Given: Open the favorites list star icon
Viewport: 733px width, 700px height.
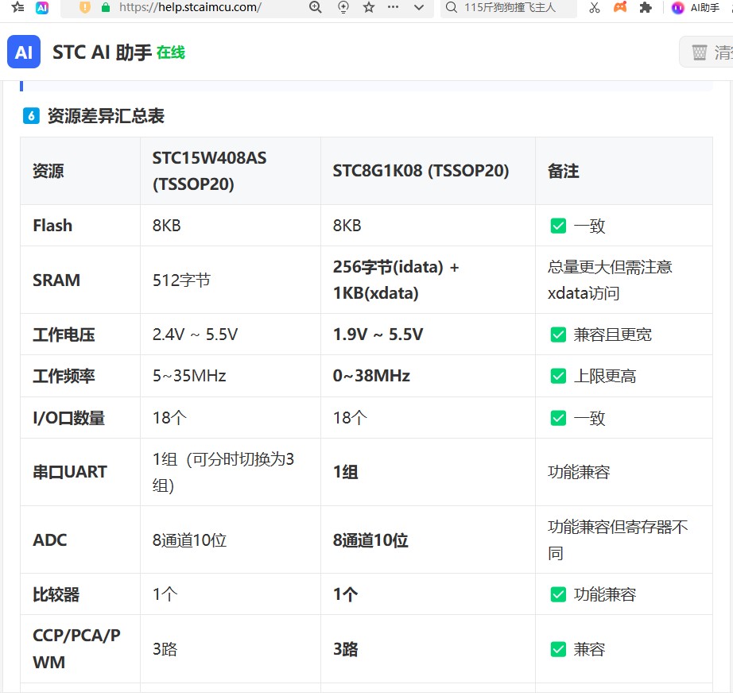Looking at the screenshot, I should click(17, 7).
